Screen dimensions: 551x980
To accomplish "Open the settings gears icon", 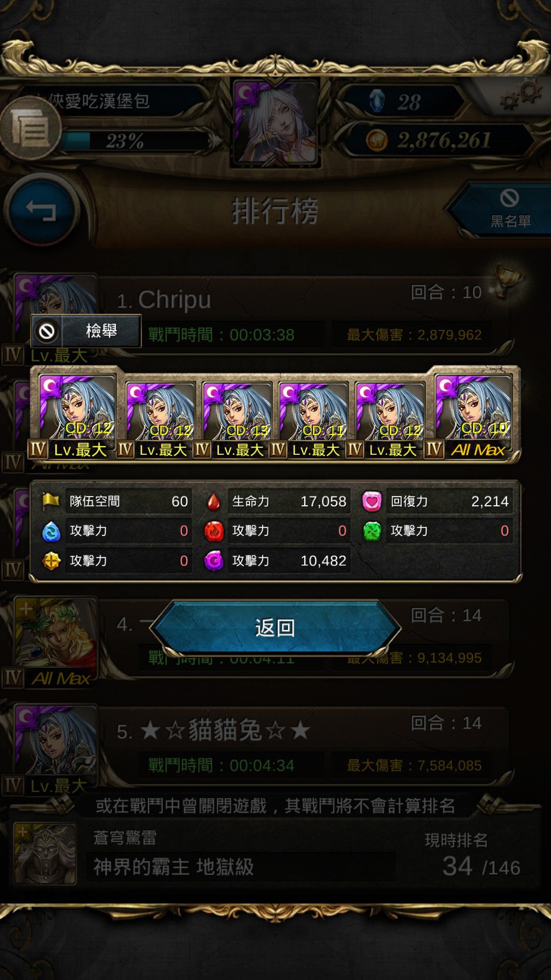I will [x=521, y=95].
